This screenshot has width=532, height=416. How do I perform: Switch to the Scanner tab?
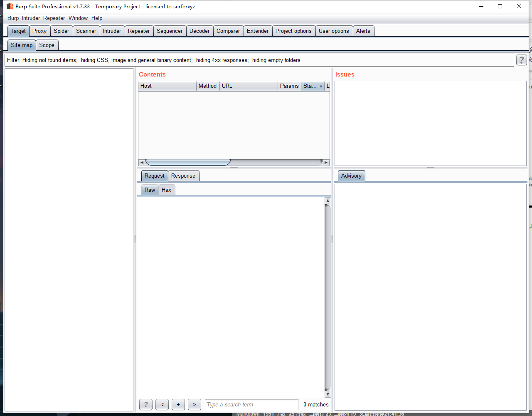tap(86, 31)
